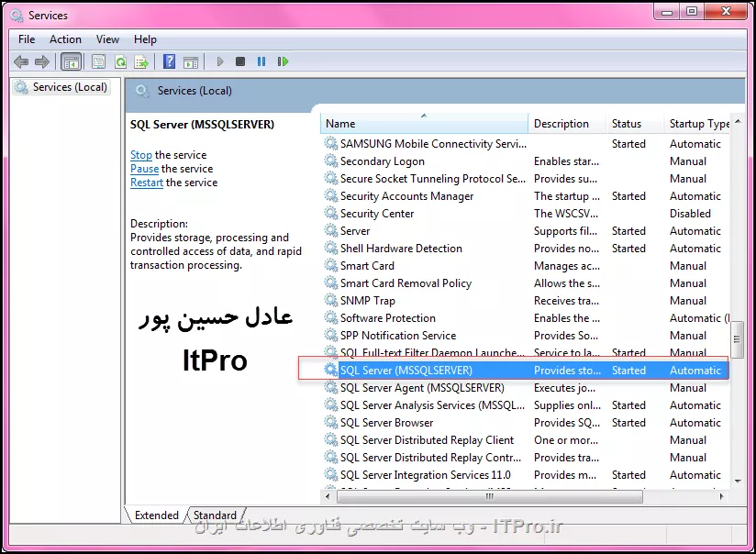This screenshot has width=756, height=554.
Task: Open the View menu
Action: point(107,39)
